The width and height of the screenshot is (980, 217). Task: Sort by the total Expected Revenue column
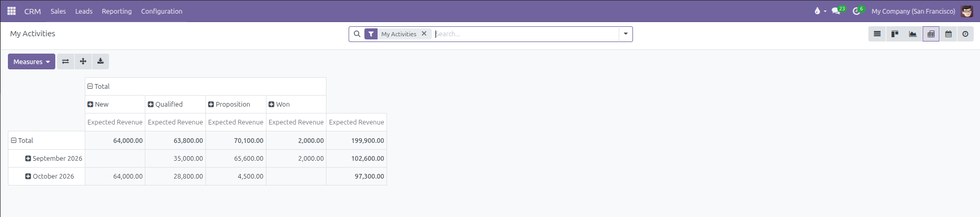pos(357,122)
